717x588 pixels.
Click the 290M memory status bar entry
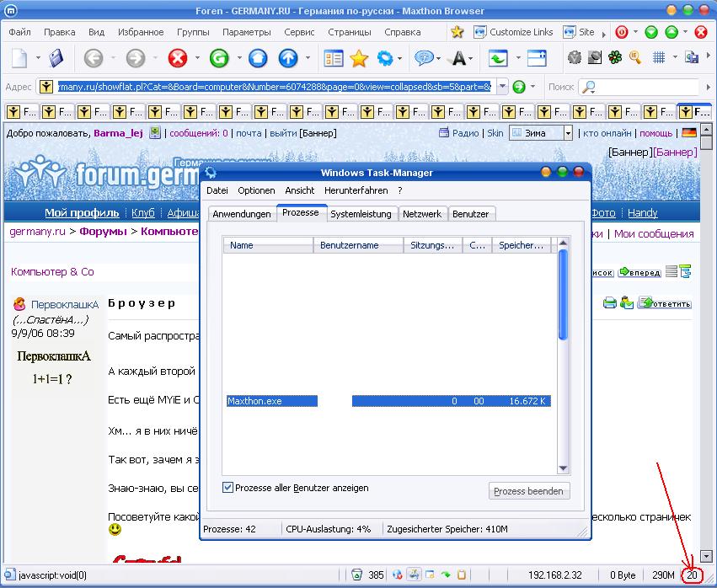coord(664,575)
